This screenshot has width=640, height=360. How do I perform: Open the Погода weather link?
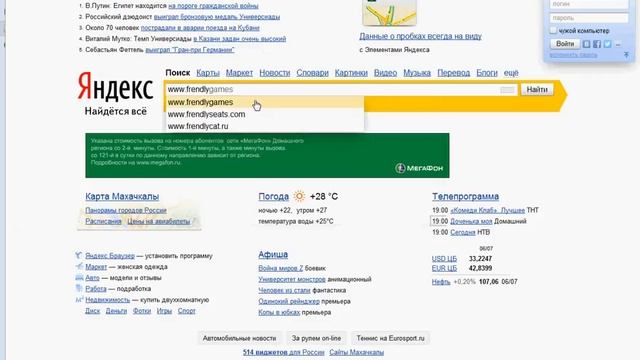(273, 196)
